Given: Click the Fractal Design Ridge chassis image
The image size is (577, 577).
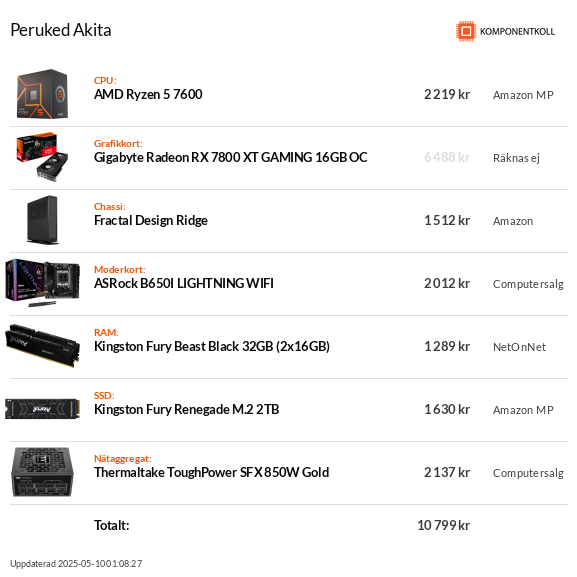Looking at the screenshot, I should tap(42, 220).
